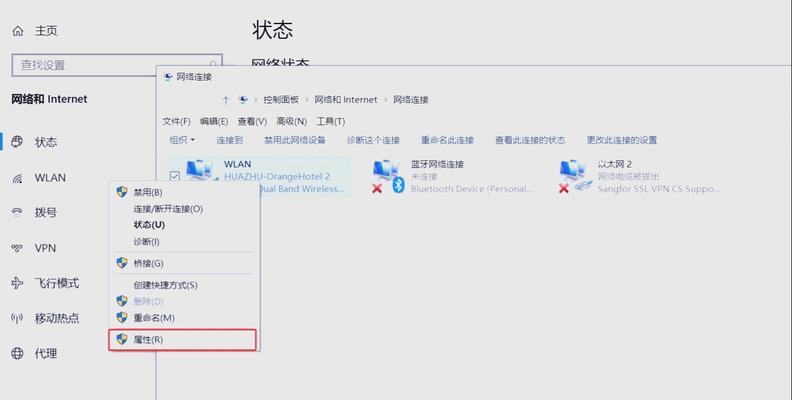Open the 高级(N) menu

pos(291,122)
